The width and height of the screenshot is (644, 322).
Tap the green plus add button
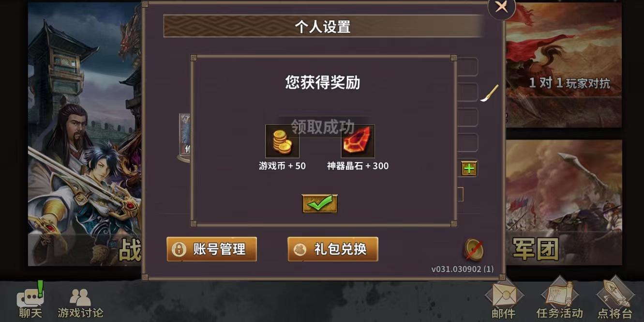pos(469,169)
